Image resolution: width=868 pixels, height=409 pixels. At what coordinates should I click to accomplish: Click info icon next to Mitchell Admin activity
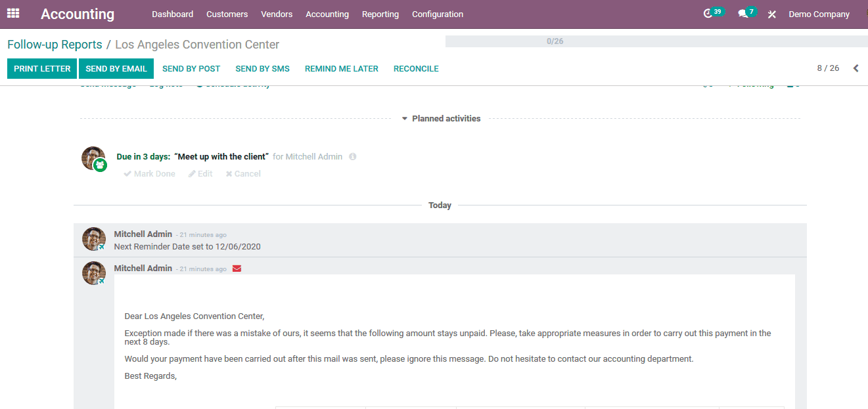click(x=353, y=157)
